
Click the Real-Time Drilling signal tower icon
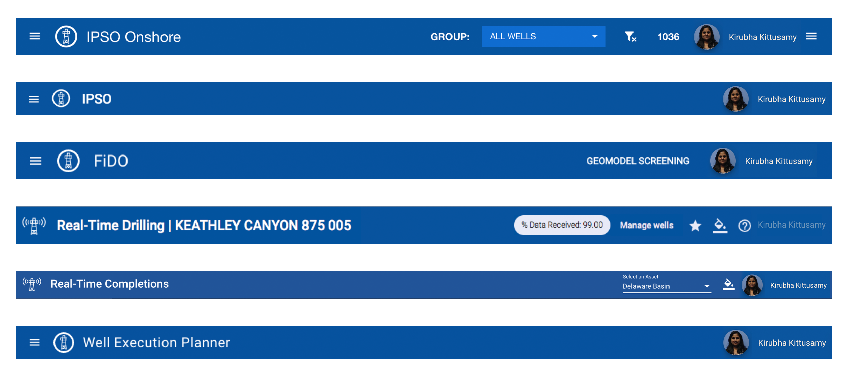(34, 225)
